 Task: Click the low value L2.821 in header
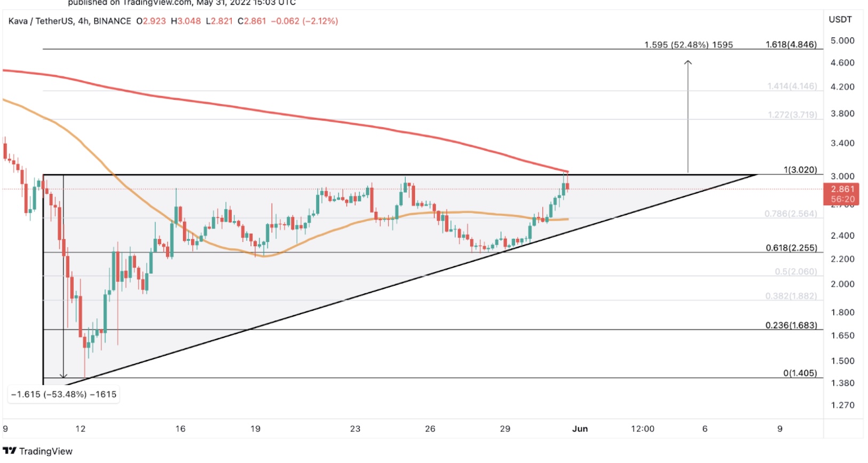point(219,21)
